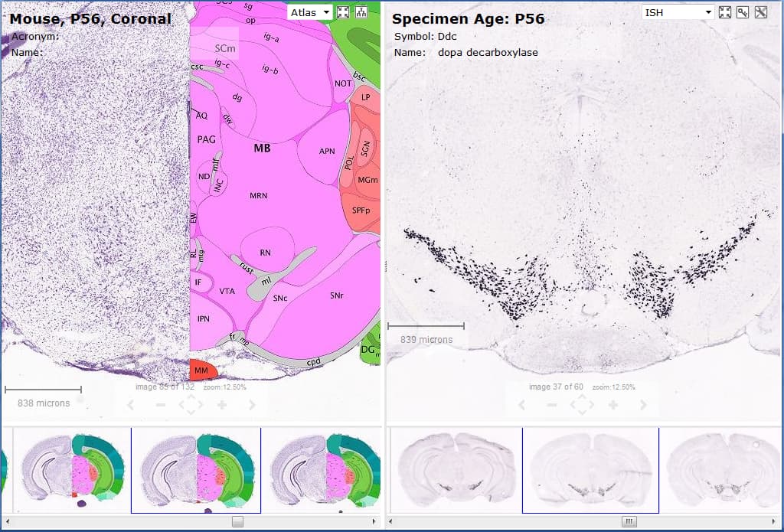Screen dimensions: 784x532
Task: Select the third atlas section thumbnail
Action: tap(322, 469)
